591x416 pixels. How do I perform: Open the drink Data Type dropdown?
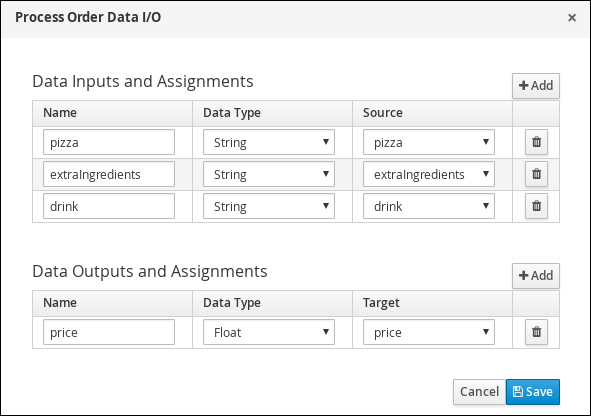click(269, 206)
